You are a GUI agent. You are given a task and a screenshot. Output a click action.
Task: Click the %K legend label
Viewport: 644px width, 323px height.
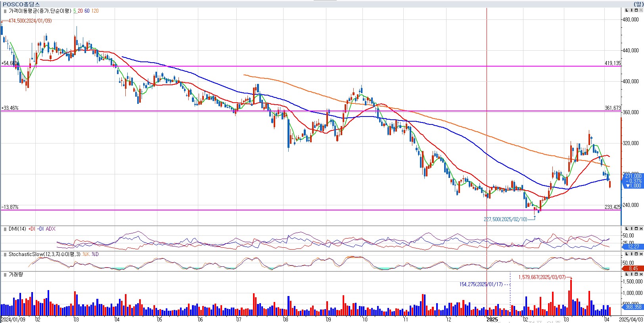pos(86,254)
